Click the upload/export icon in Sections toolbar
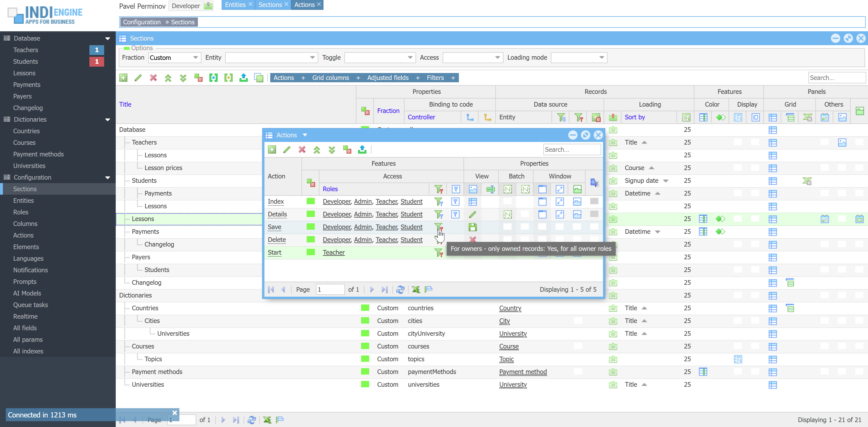Screen dimensions: 868x427 tap(243, 78)
